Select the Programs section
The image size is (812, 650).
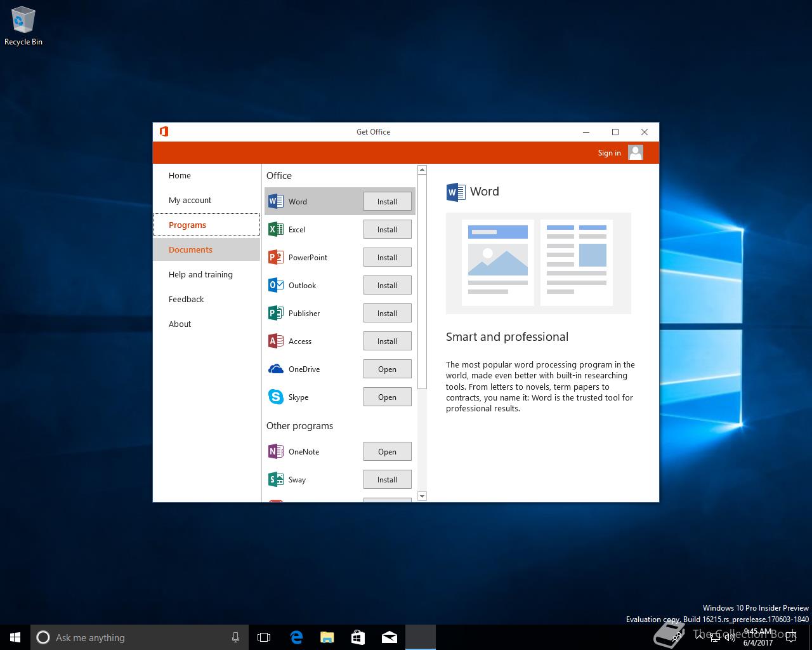pos(206,225)
